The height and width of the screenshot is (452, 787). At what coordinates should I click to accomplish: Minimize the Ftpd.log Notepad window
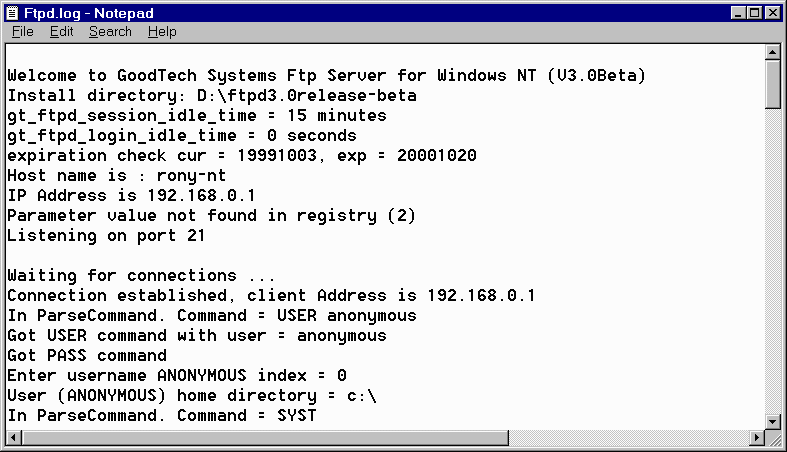tap(737, 13)
